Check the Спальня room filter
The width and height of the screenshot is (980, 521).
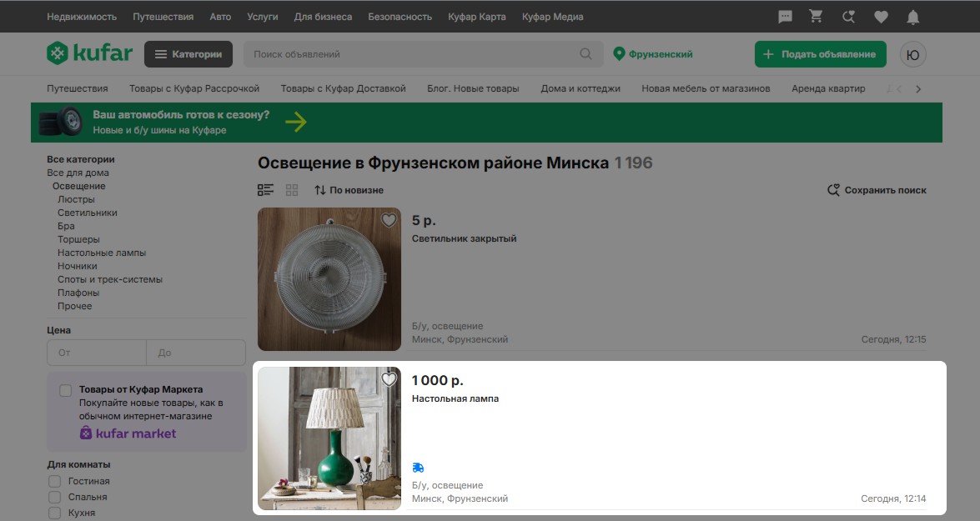pos(55,497)
